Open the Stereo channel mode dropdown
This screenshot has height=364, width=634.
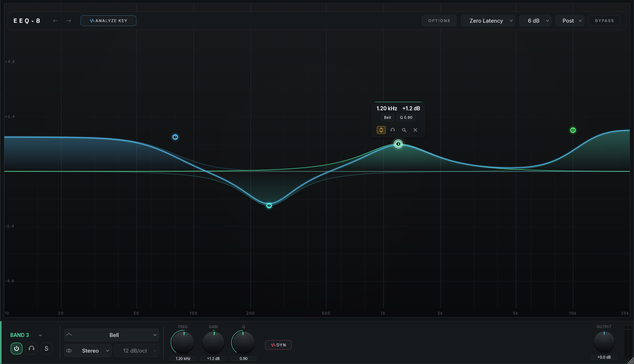88,350
